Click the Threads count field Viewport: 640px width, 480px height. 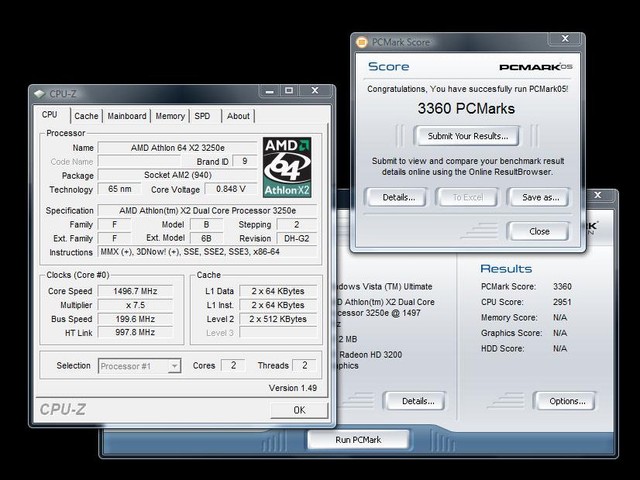coord(304,365)
